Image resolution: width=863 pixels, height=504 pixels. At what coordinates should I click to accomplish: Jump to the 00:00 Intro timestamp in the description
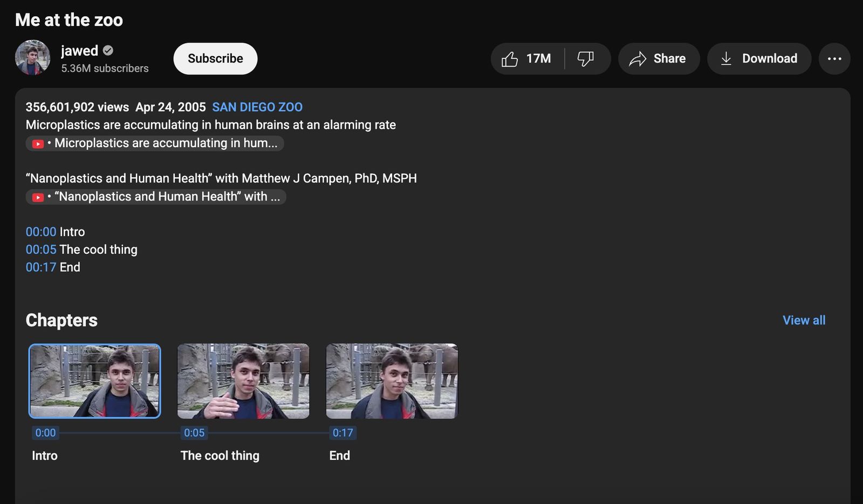[x=41, y=232]
